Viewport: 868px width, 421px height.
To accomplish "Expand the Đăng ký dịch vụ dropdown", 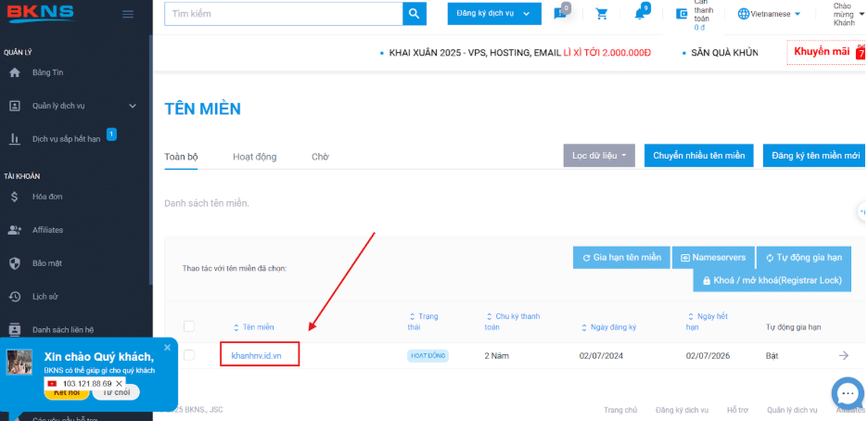I will pos(494,14).
